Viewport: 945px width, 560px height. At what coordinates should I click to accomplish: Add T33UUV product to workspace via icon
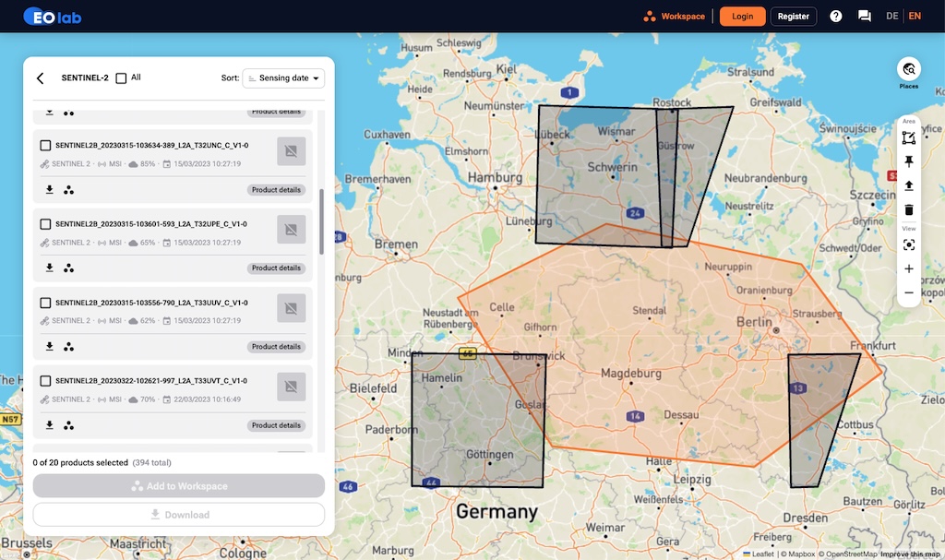69,347
